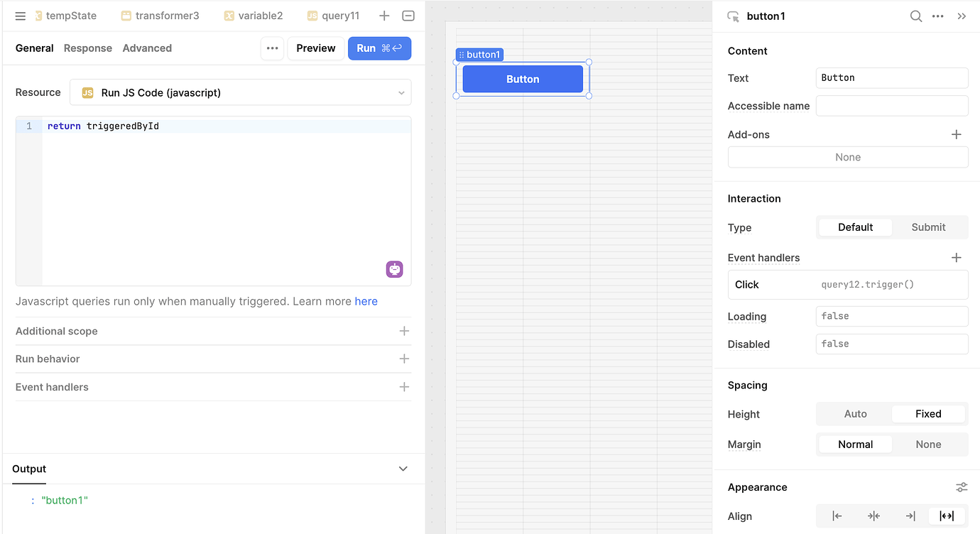Set interaction type to Default
This screenshot has height=534, width=980.
pyautogui.click(x=855, y=227)
